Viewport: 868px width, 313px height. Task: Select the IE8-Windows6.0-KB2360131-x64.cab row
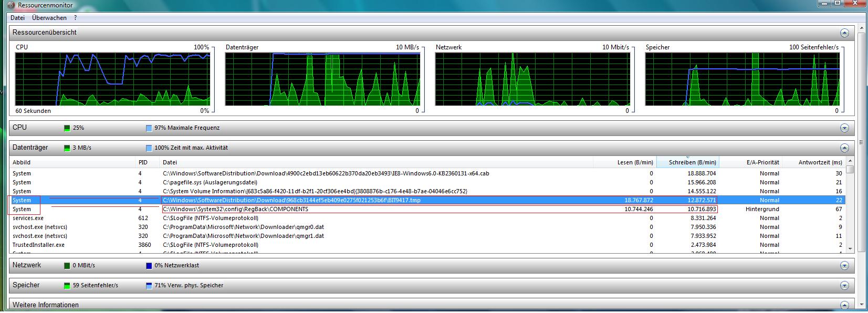427,173
